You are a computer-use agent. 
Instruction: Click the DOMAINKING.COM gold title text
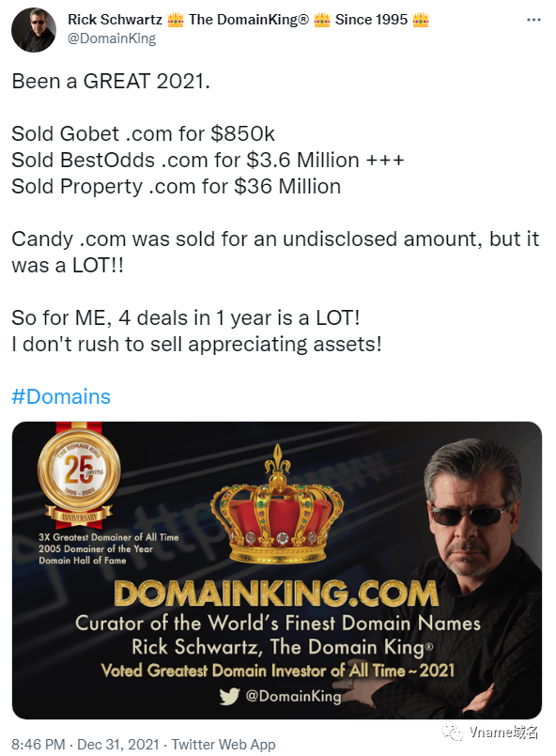point(276,593)
